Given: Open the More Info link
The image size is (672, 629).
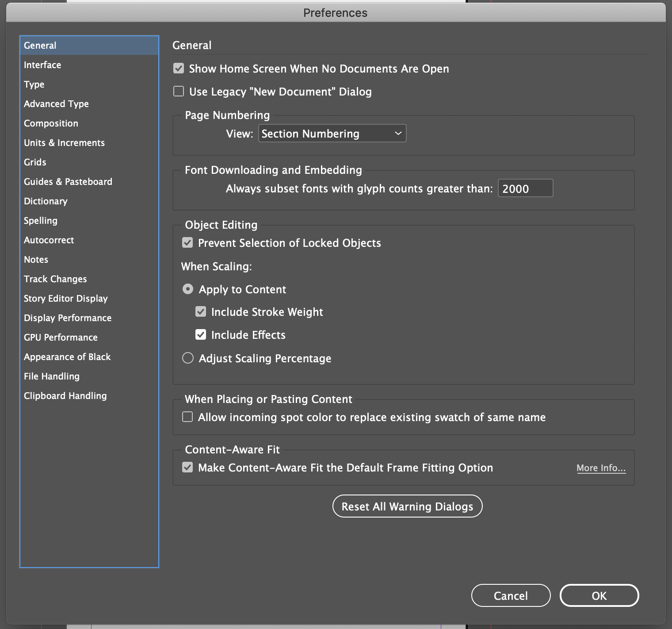Looking at the screenshot, I should [x=601, y=468].
